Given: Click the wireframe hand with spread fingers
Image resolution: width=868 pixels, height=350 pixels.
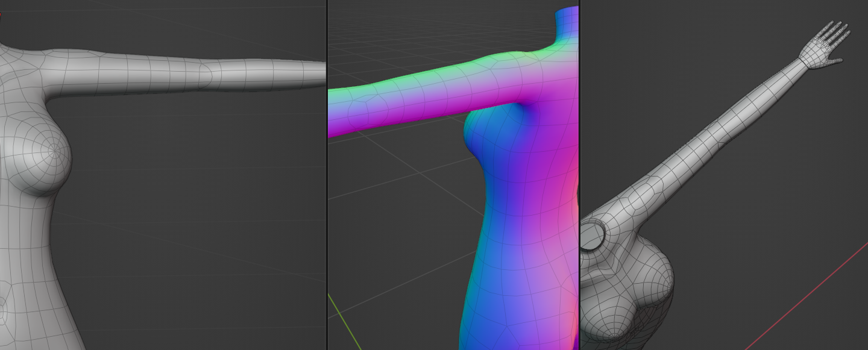Looking at the screenshot, I should (x=826, y=46).
